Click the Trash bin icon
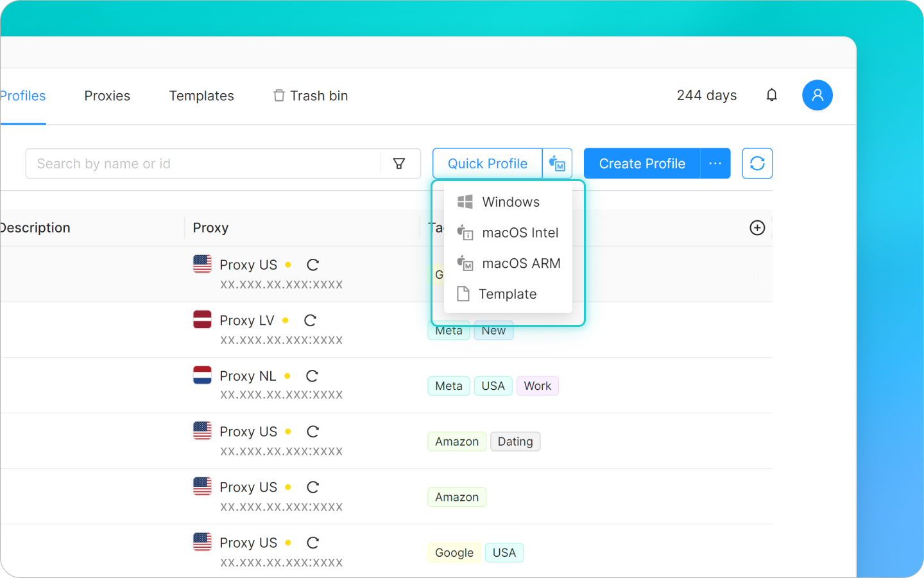Image resolution: width=924 pixels, height=578 pixels. click(x=279, y=95)
